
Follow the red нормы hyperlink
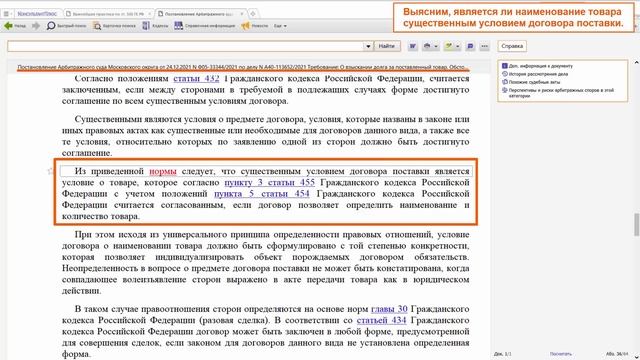(163, 171)
